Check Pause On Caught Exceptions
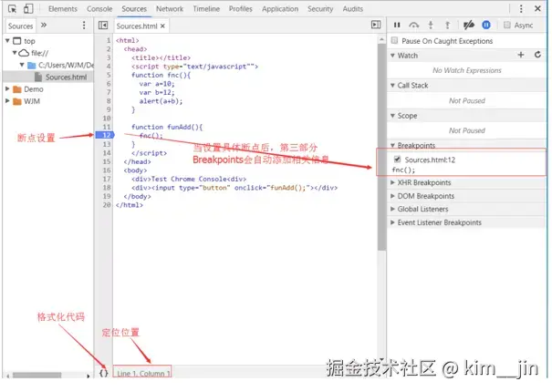The image size is (552, 392). [x=395, y=40]
